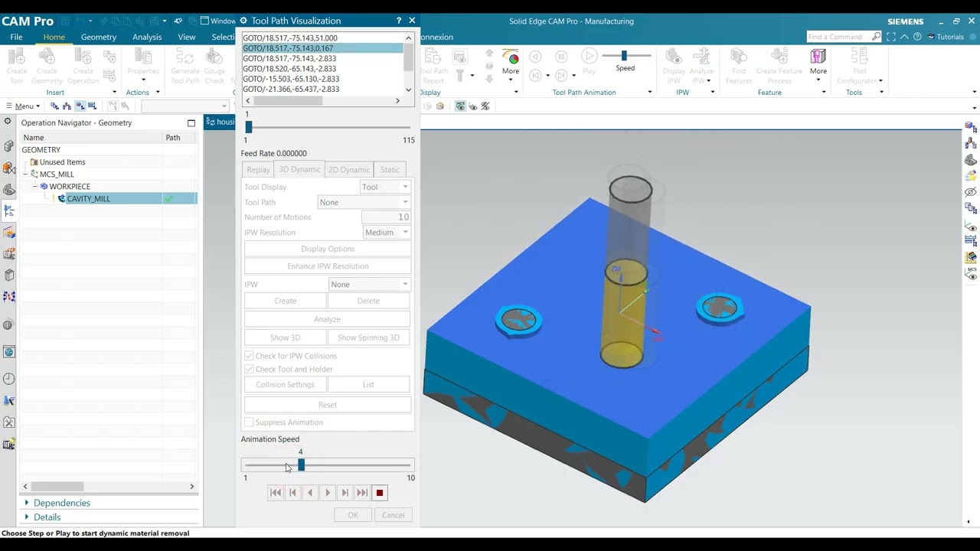The image size is (980, 551).
Task: Open the Tool Path dropdown set to None
Action: [364, 202]
